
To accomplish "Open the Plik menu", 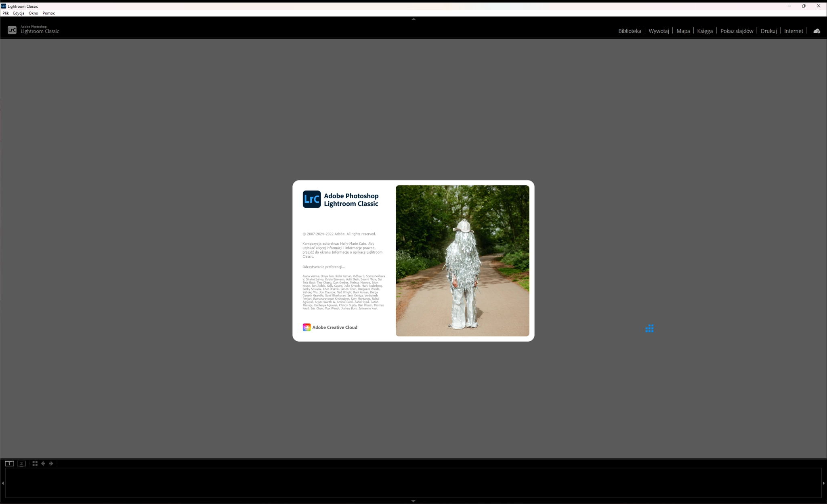I will pos(6,13).
